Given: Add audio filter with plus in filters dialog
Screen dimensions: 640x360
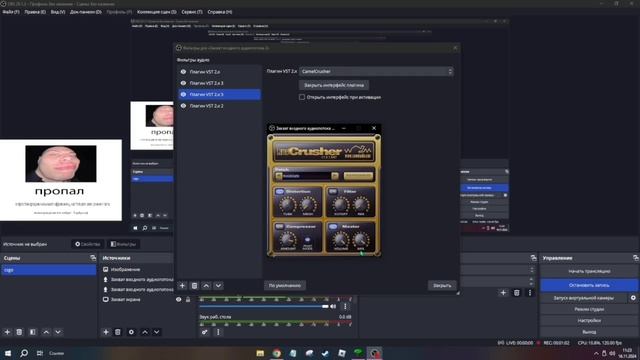Looking at the screenshot, I should pos(182,286).
